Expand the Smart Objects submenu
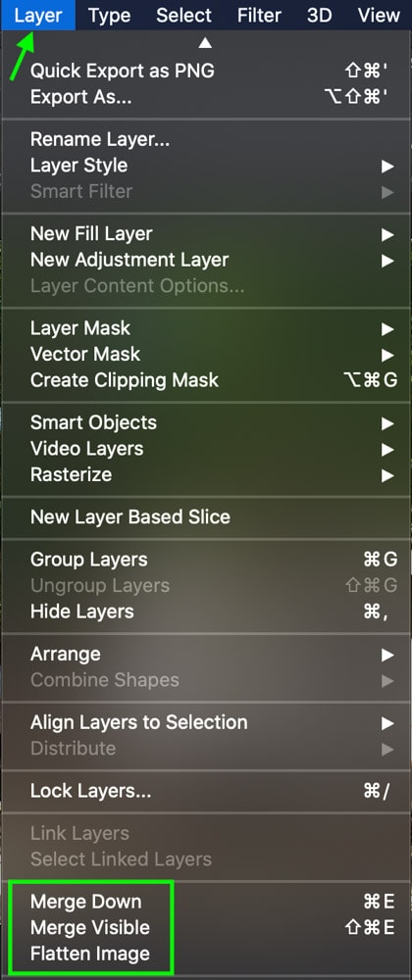 coord(206,423)
